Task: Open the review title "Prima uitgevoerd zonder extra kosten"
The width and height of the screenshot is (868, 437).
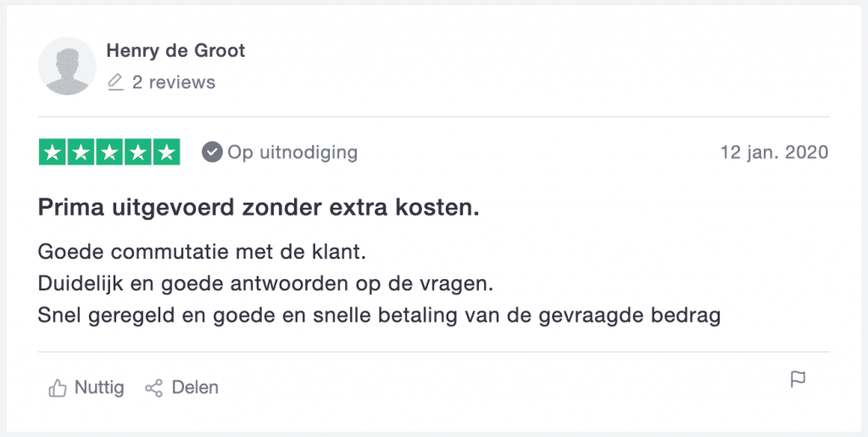Action: coord(259,207)
